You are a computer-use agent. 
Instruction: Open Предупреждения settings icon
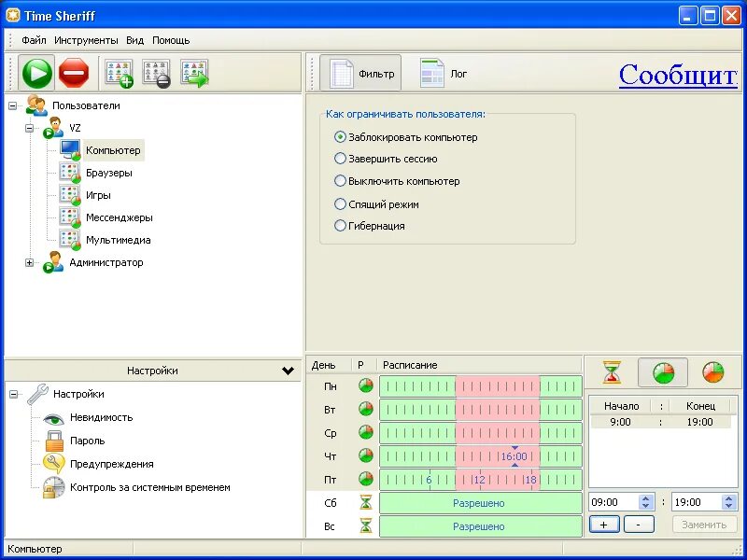pos(54,463)
